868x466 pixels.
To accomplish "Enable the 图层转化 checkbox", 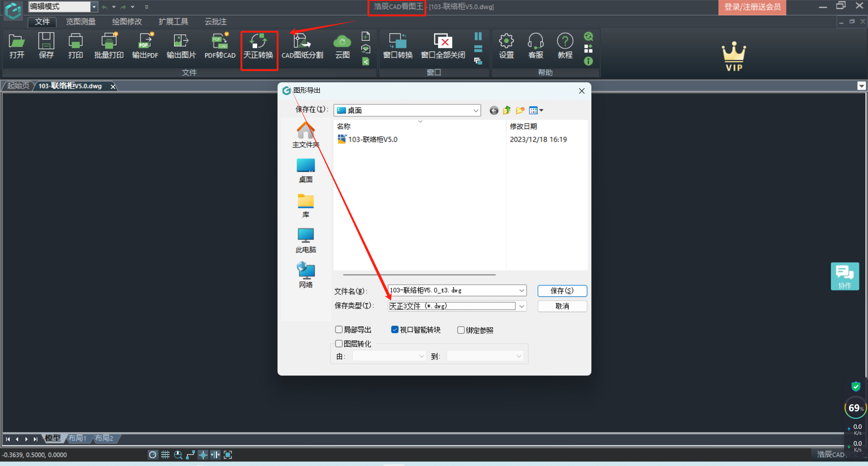I will pos(339,344).
